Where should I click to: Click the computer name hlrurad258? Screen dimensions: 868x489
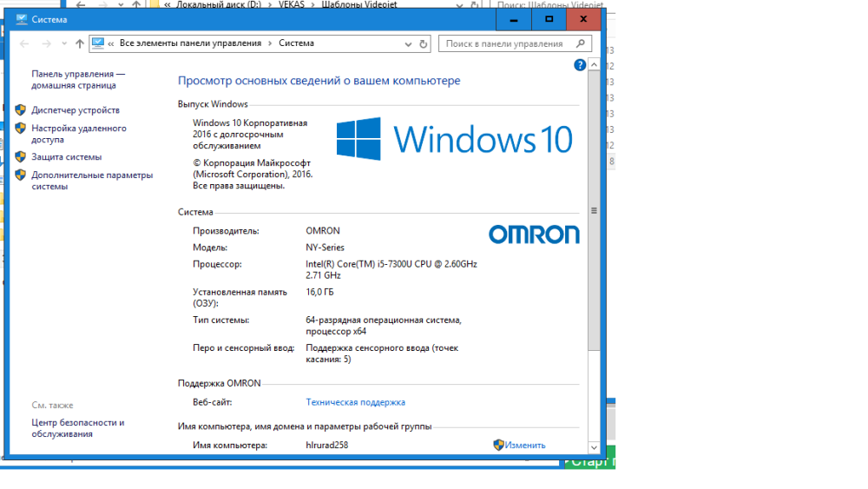(326, 446)
